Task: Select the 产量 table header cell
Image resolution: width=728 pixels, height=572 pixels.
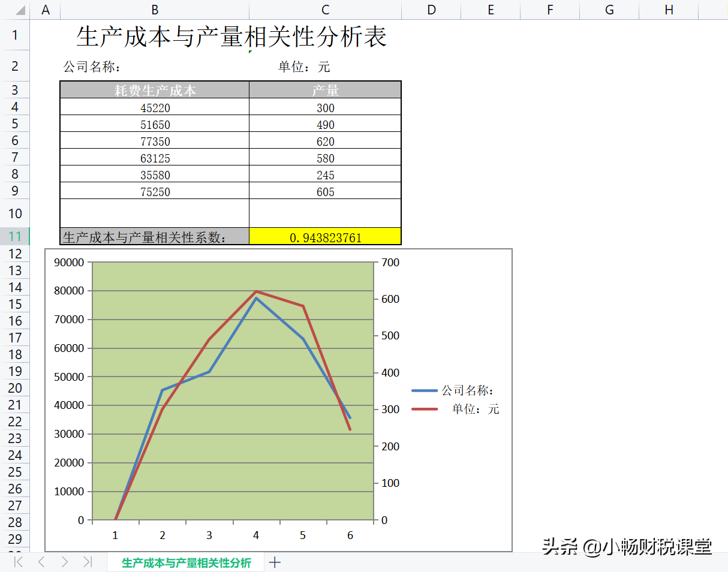Action: [324, 89]
